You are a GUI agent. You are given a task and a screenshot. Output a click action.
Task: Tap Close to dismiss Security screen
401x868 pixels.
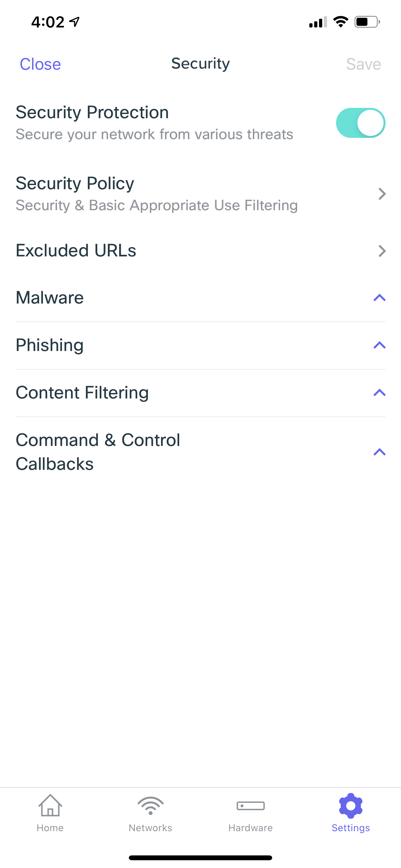40,64
